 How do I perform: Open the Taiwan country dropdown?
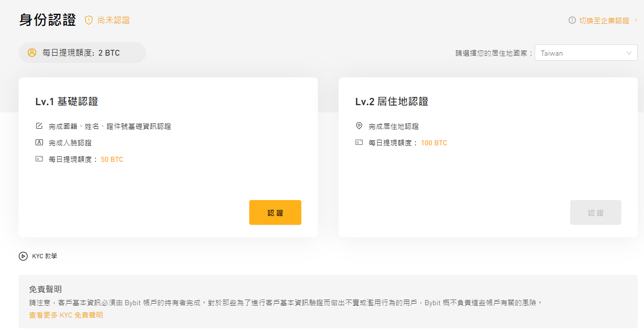[x=586, y=52]
